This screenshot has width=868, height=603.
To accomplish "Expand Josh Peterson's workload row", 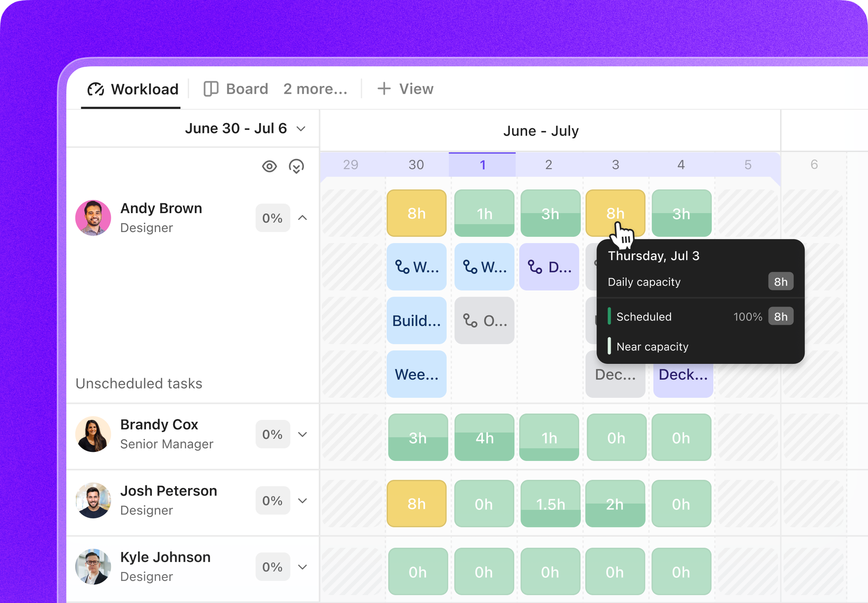I will [x=303, y=501].
